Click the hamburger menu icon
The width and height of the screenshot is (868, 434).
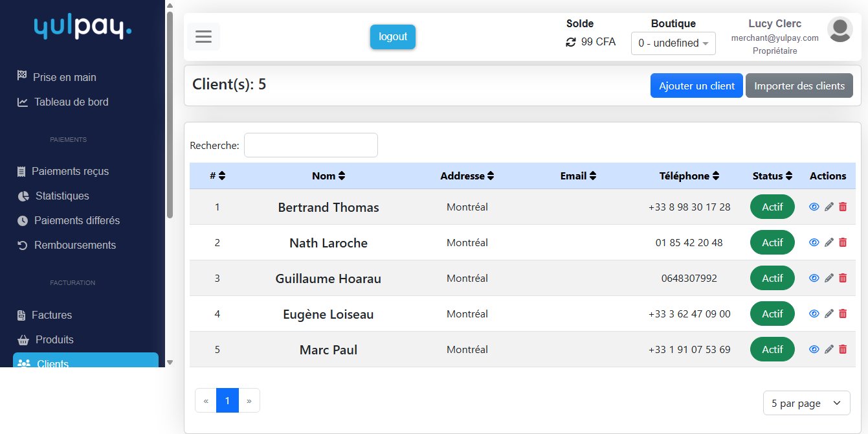(203, 36)
